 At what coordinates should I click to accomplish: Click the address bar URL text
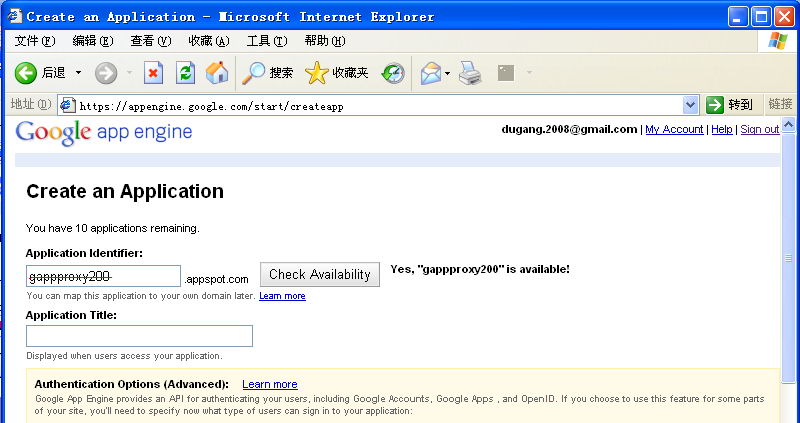point(211,106)
